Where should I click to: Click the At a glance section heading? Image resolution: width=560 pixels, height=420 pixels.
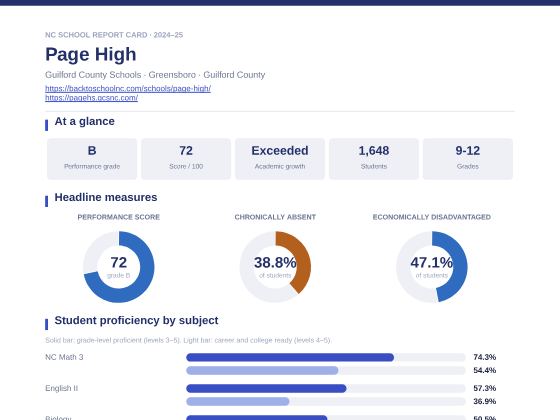tap(84, 121)
